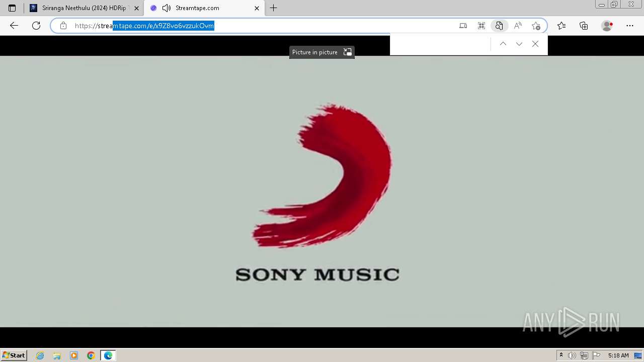Viewport: 644px width, 362px height.
Task: Launch Google Chrome from taskbar
Action: click(91, 355)
